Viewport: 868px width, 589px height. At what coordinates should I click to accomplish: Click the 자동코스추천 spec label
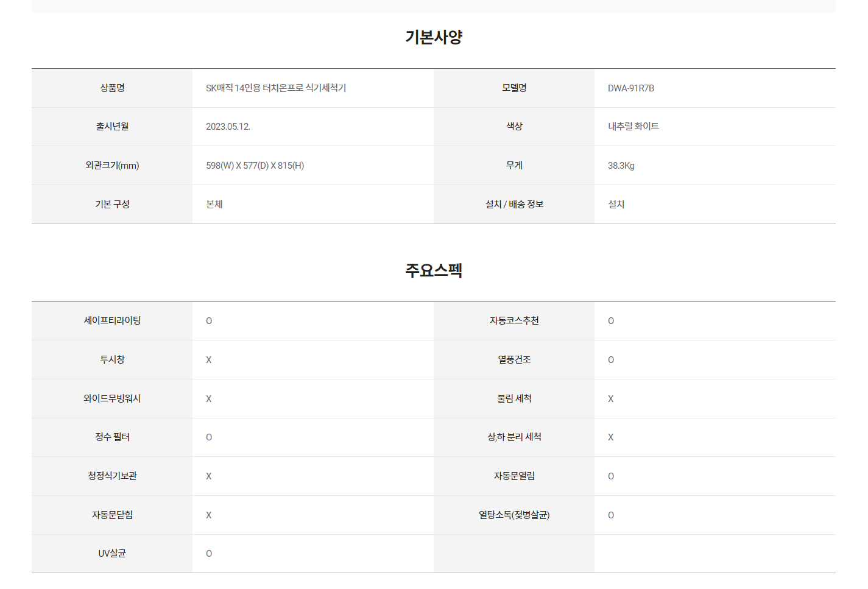pos(514,321)
